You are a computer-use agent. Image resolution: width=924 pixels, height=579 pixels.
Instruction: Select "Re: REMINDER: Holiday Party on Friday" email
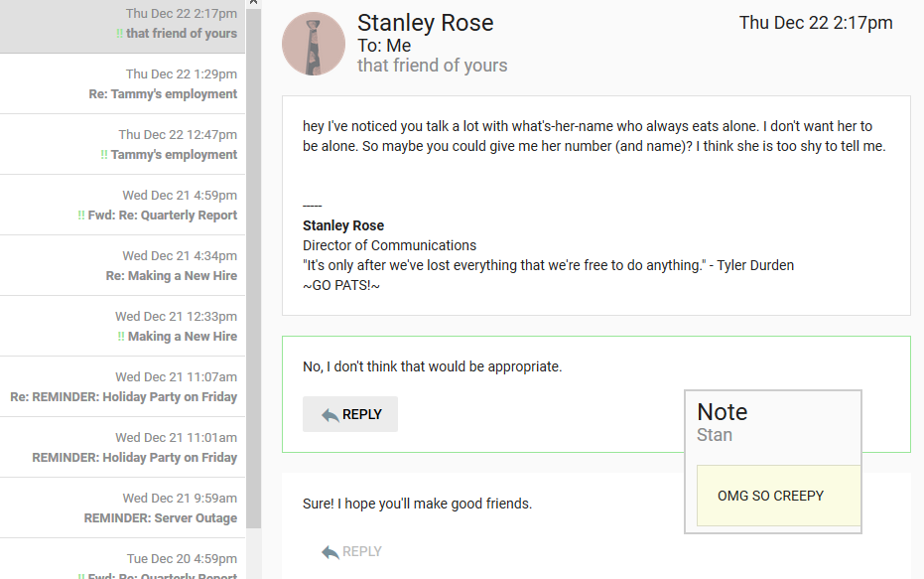124,397
